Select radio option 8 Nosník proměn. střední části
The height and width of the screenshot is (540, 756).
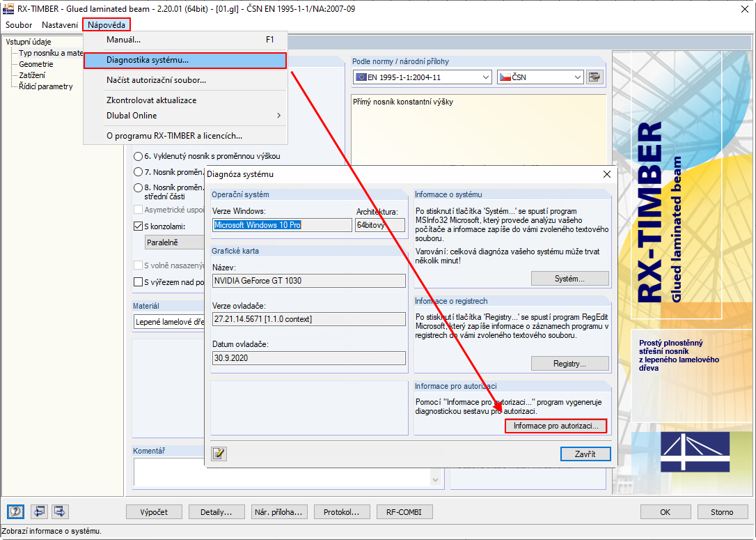coord(138,187)
